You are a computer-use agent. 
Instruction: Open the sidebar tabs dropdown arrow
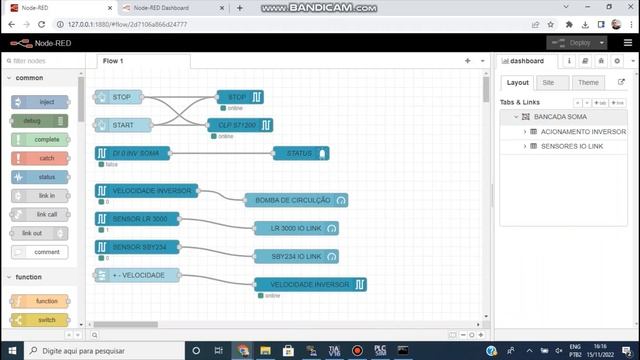point(633,61)
